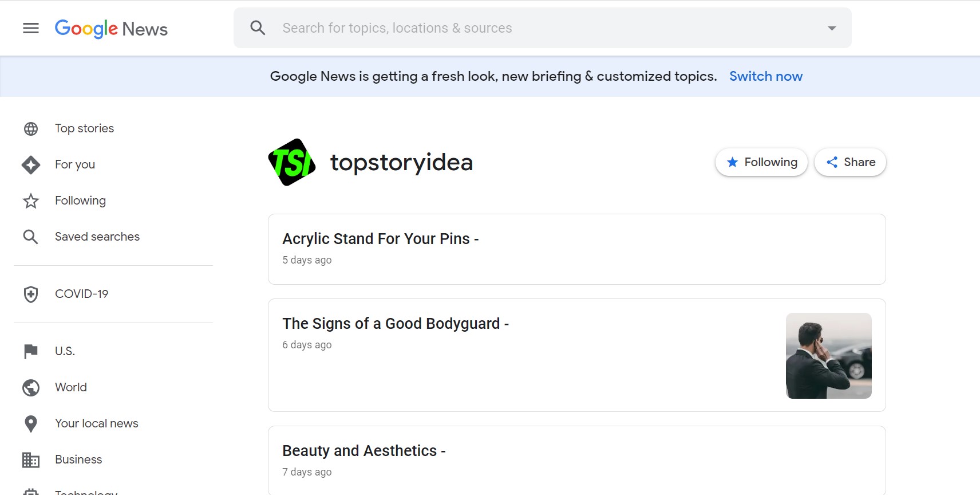Open The Signs of a Good Bodyguard article
The image size is (980, 495).
pos(395,324)
